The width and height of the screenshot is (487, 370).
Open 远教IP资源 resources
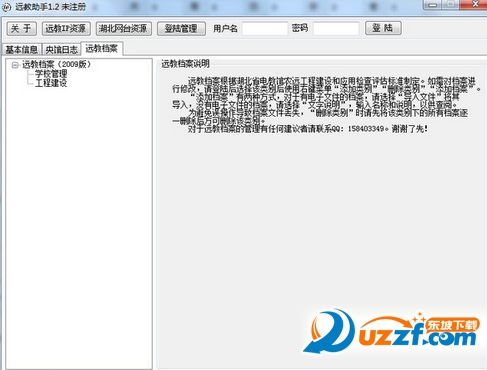(x=66, y=28)
